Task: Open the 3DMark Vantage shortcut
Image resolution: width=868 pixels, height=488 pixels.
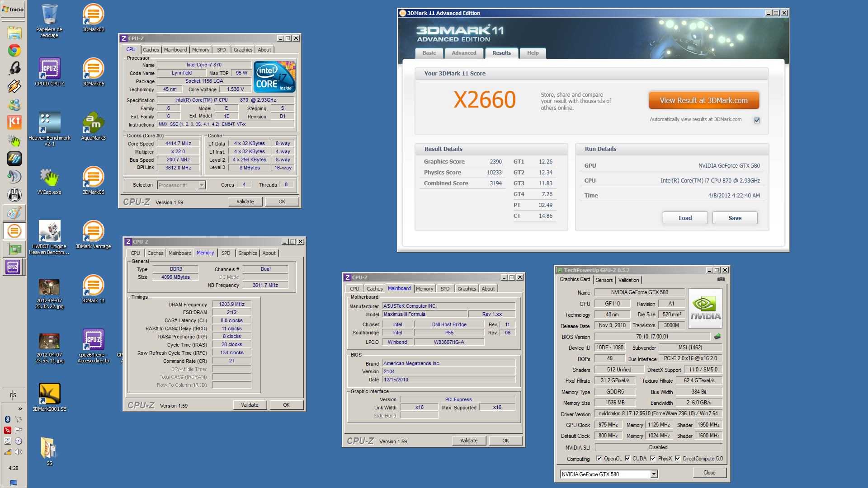Action: [x=93, y=235]
